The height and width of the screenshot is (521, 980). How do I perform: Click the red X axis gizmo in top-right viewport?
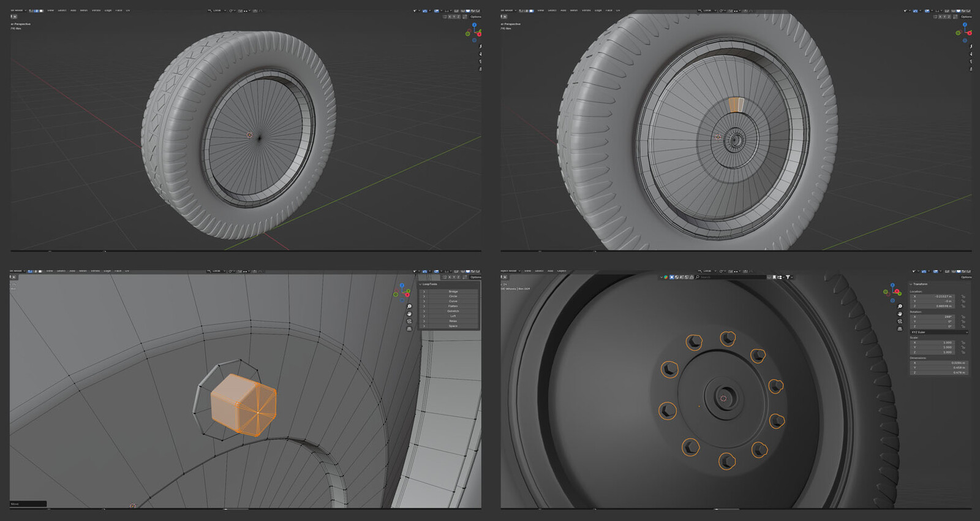(x=970, y=33)
